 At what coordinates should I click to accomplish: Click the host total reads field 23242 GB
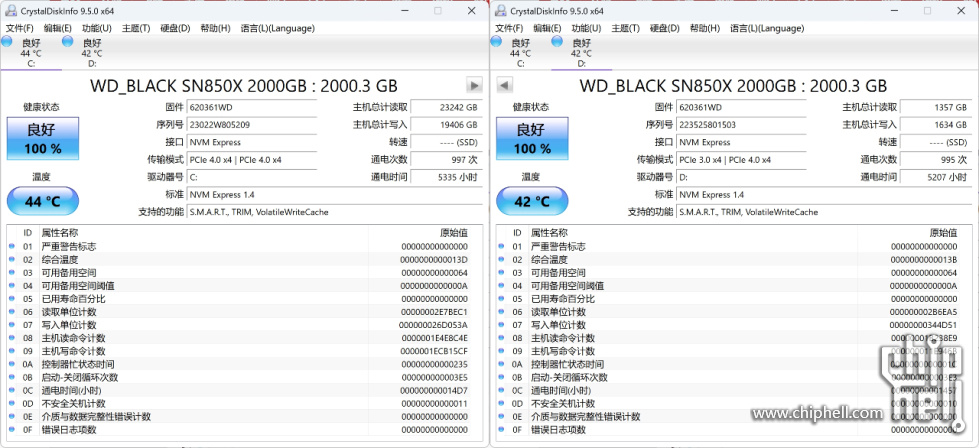pyautogui.click(x=446, y=107)
